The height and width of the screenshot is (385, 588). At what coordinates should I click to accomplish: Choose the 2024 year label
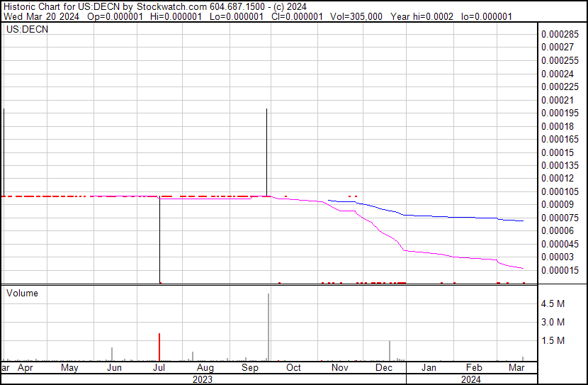tap(471, 379)
